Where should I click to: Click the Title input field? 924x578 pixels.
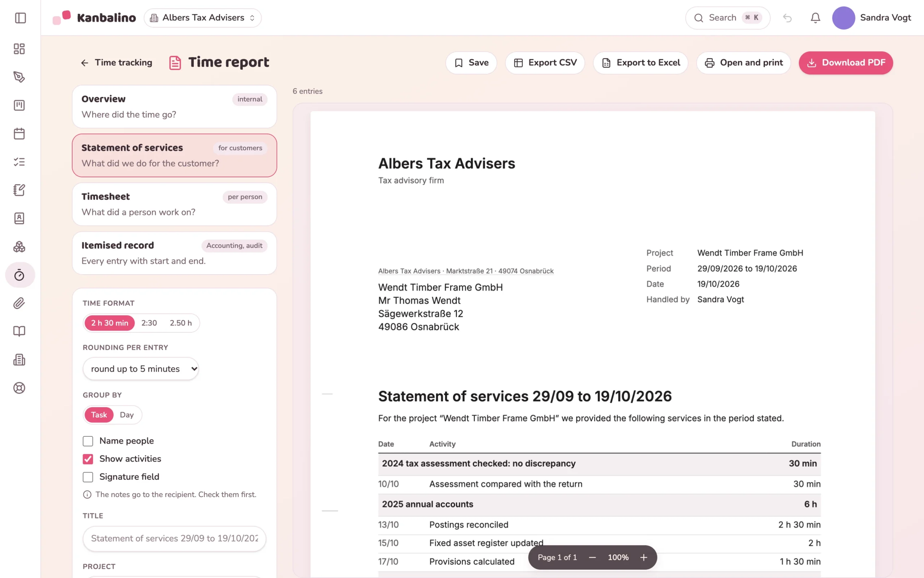(174, 539)
